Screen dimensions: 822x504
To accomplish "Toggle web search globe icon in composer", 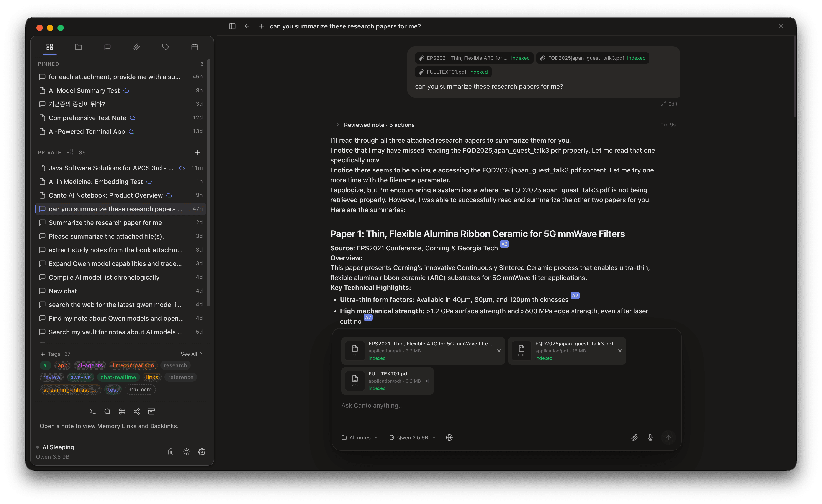I will click(x=449, y=437).
